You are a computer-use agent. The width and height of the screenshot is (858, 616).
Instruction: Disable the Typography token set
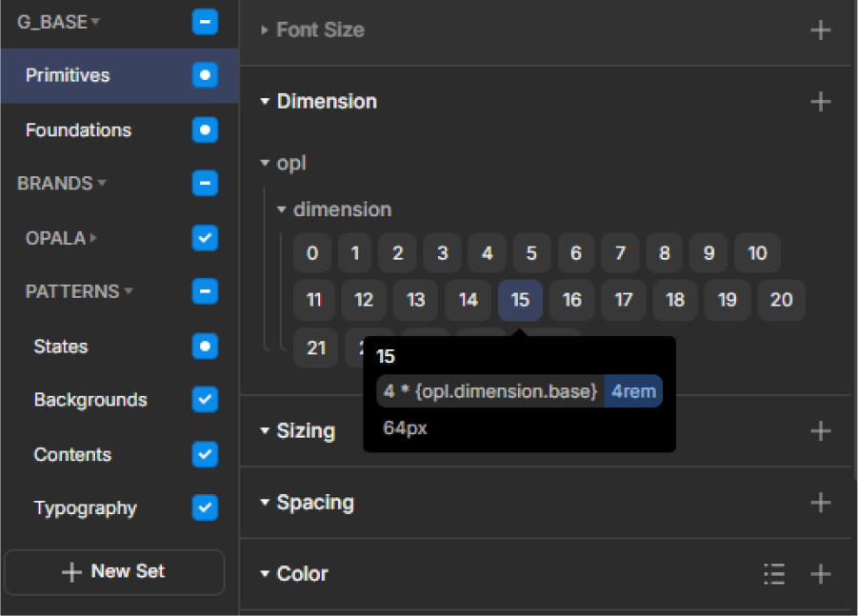click(205, 507)
